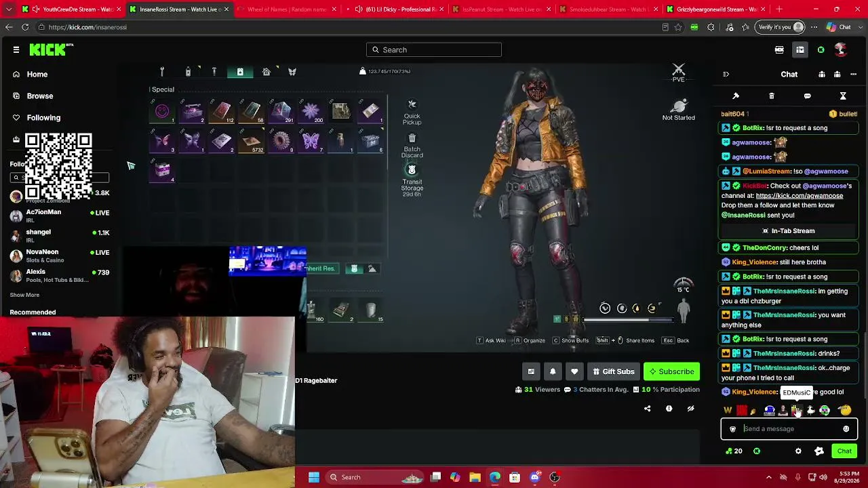Open chat settings gear icon
The height and width of the screenshot is (488, 868).
point(798,451)
